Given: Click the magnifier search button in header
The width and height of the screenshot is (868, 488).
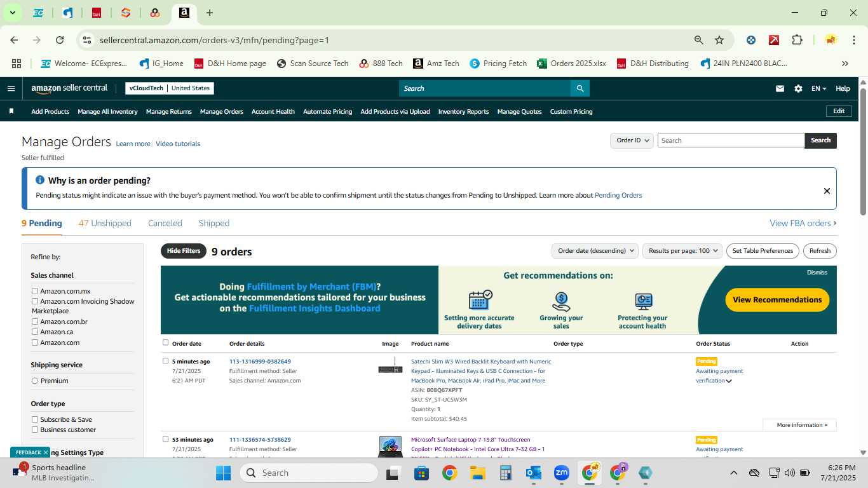Looking at the screenshot, I should pyautogui.click(x=580, y=88).
